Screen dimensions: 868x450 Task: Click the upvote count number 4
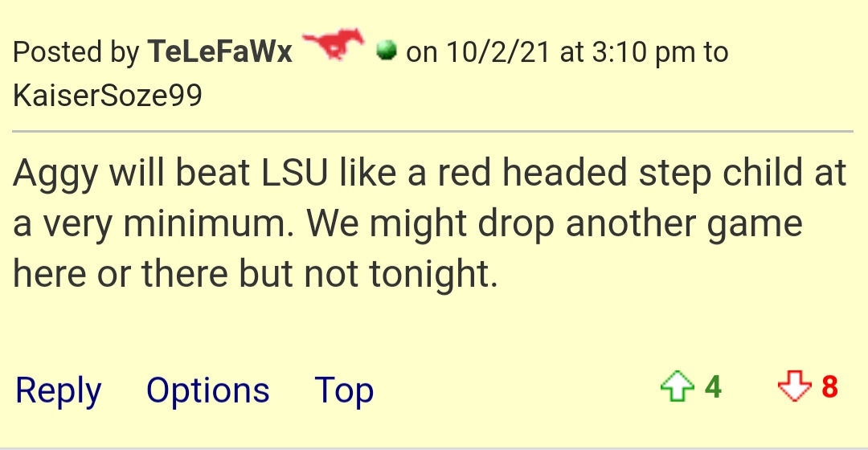pyautogui.click(x=713, y=387)
